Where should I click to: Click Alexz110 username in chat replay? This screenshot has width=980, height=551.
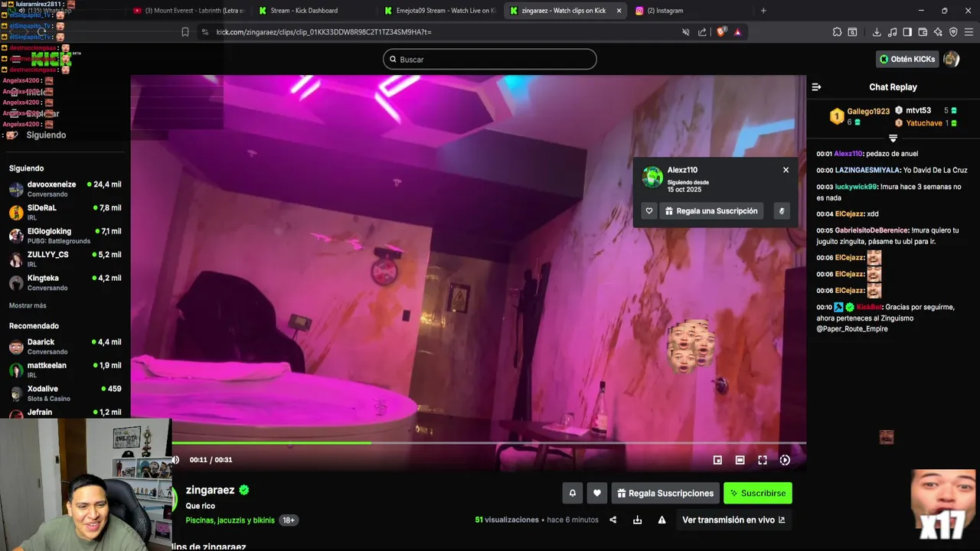coord(848,154)
